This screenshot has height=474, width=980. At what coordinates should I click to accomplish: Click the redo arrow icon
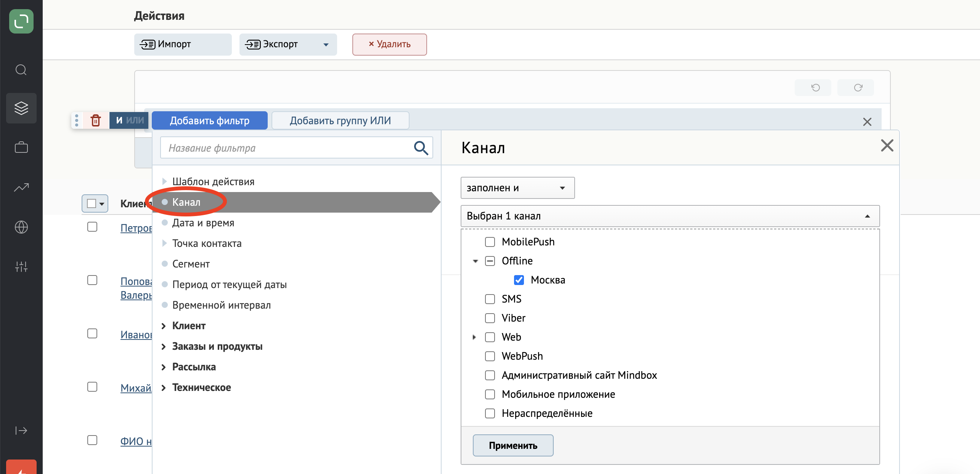point(858,88)
